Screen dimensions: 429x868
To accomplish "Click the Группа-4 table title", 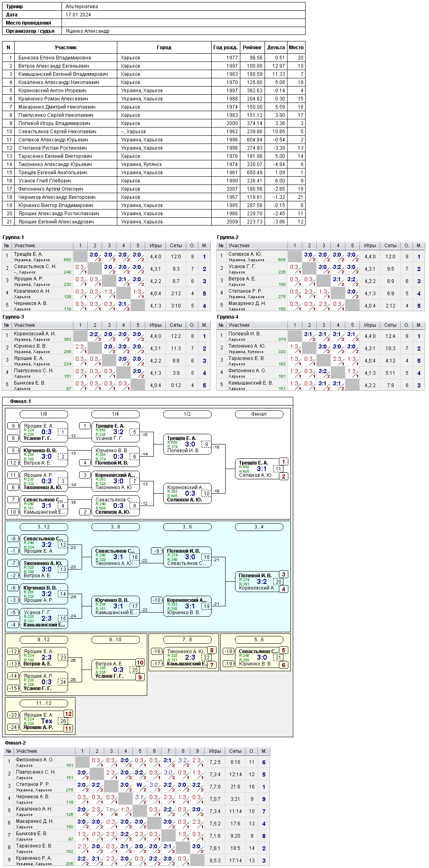I will 228,317.
